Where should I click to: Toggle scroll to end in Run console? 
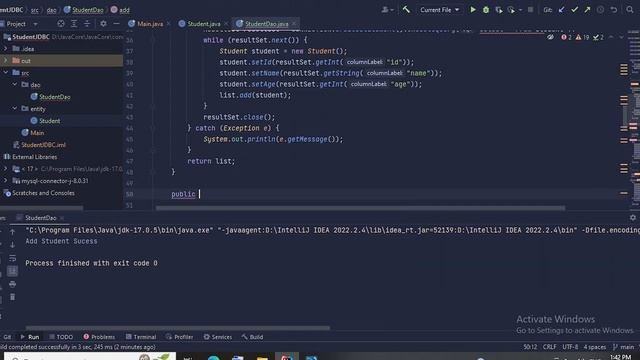coord(13,271)
